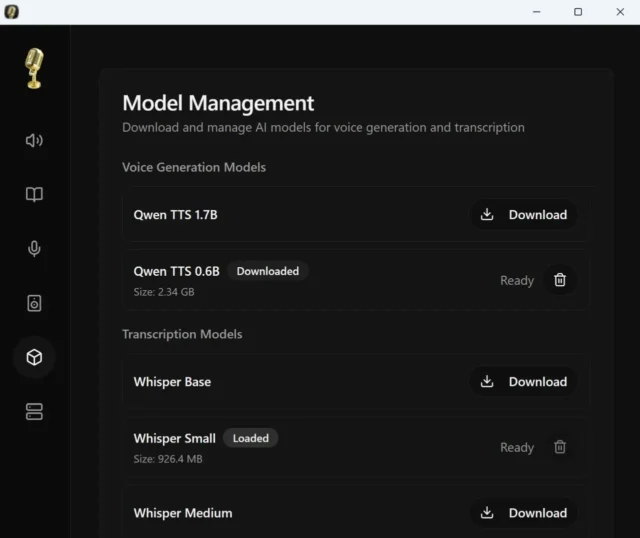Click the Qwen TTS 1.7B model name
The image size is (640, 538).
tap(176, 215)
